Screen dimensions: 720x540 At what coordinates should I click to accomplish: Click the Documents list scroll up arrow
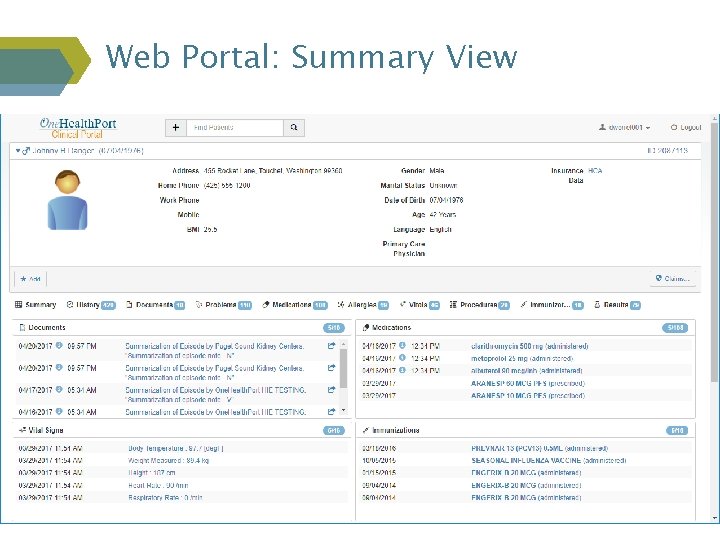343,343
